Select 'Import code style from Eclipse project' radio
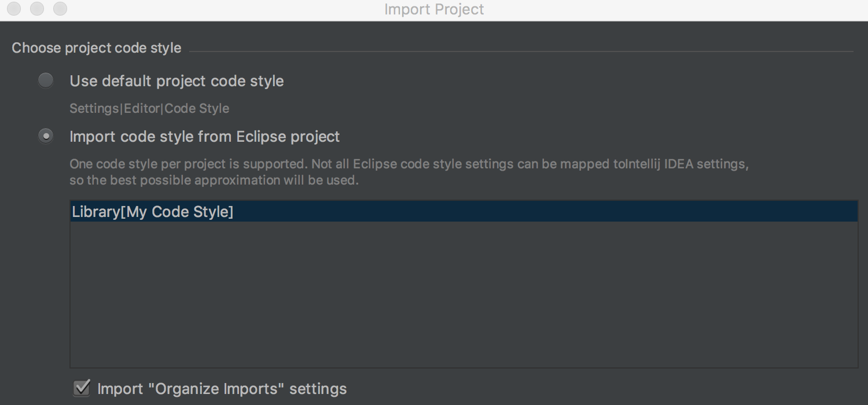Image resolution: width=868 pixels, height=405 pixels. (46, 137)
